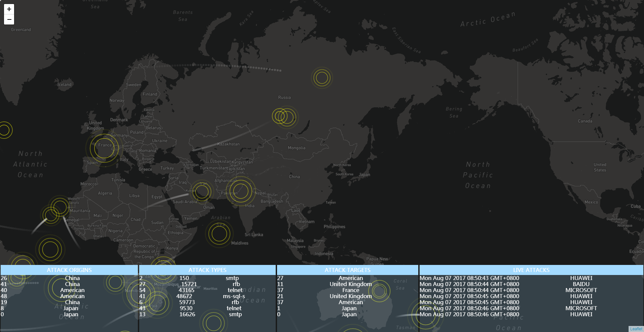Image resolution: width=644 pixels, height=332 pixels.
Task: Click the LIVE ATTACKS panel header
Action: pyautogui.click(x=531, y=270)
